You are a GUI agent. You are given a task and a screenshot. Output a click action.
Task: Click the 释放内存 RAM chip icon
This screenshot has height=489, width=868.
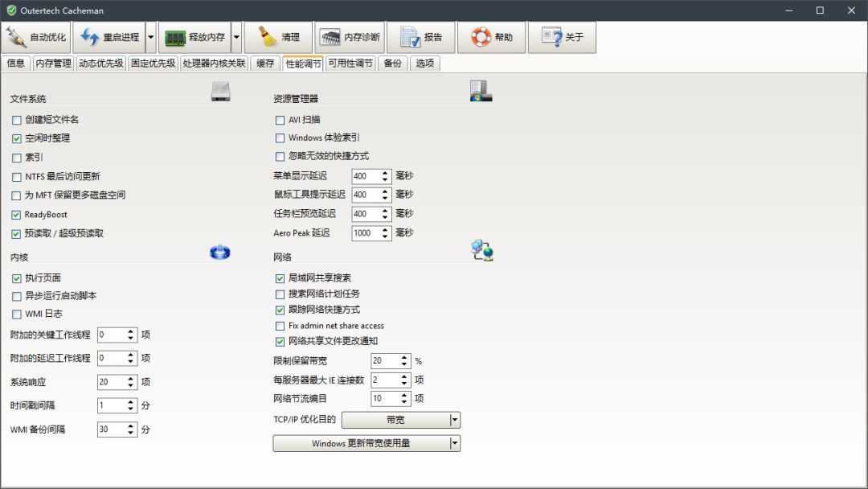[x=175, y=37]
